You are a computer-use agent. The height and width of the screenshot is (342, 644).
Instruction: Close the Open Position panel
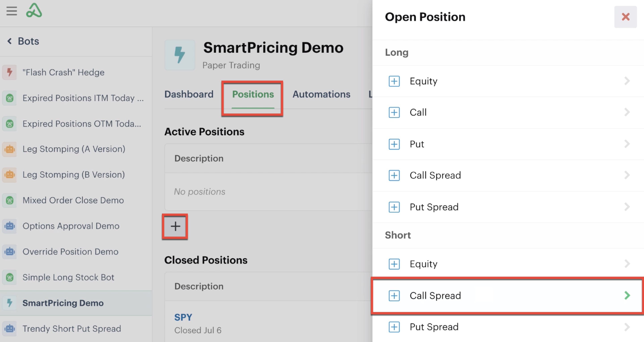pyautogui.click(x=625, y=17)
